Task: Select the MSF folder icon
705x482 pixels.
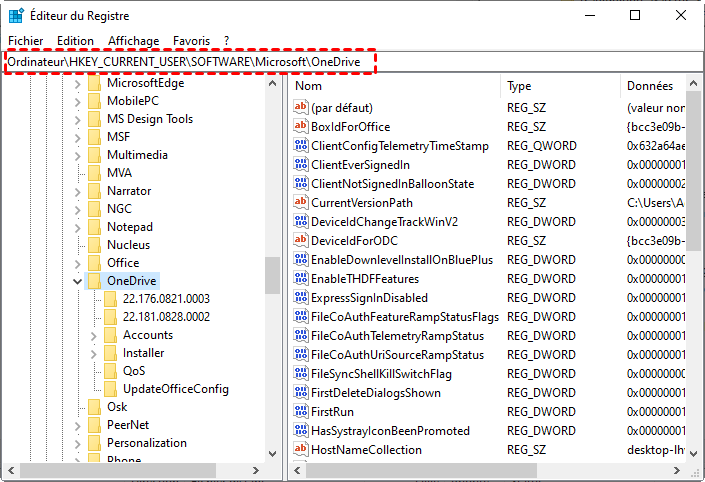Action: tap(94, 137)
